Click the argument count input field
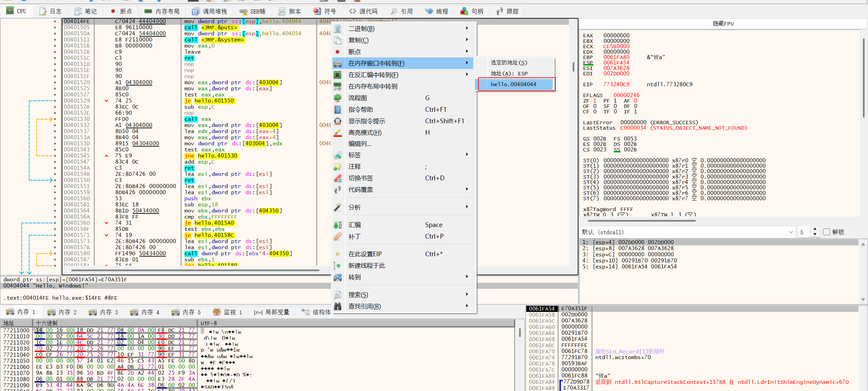 pyautogui.click(x=805, y=232)
